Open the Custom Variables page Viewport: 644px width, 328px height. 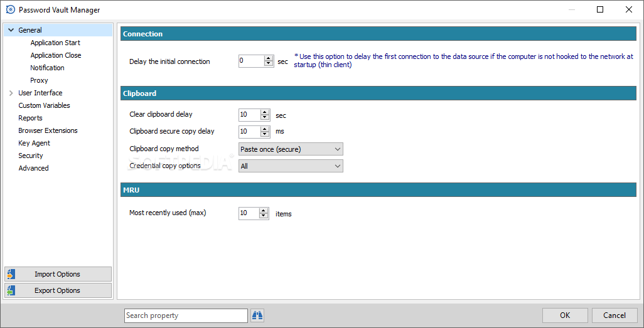click(44, 105)
